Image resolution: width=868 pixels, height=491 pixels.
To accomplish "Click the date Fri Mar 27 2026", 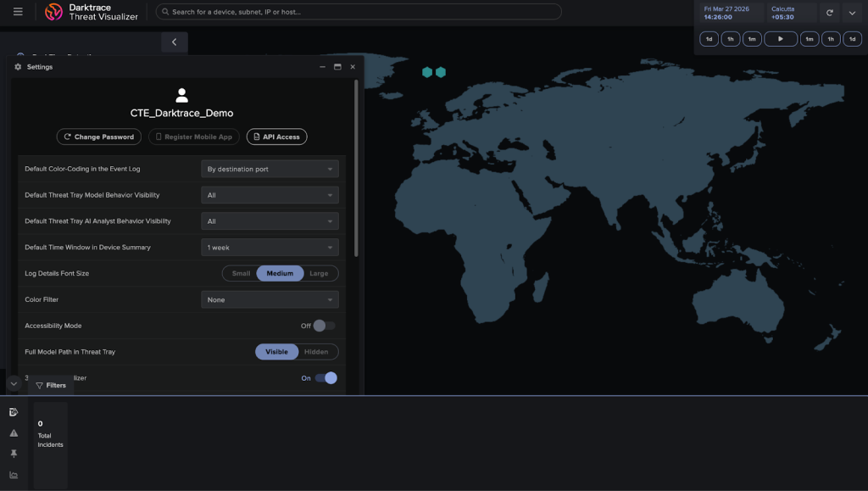I will 726,8.
